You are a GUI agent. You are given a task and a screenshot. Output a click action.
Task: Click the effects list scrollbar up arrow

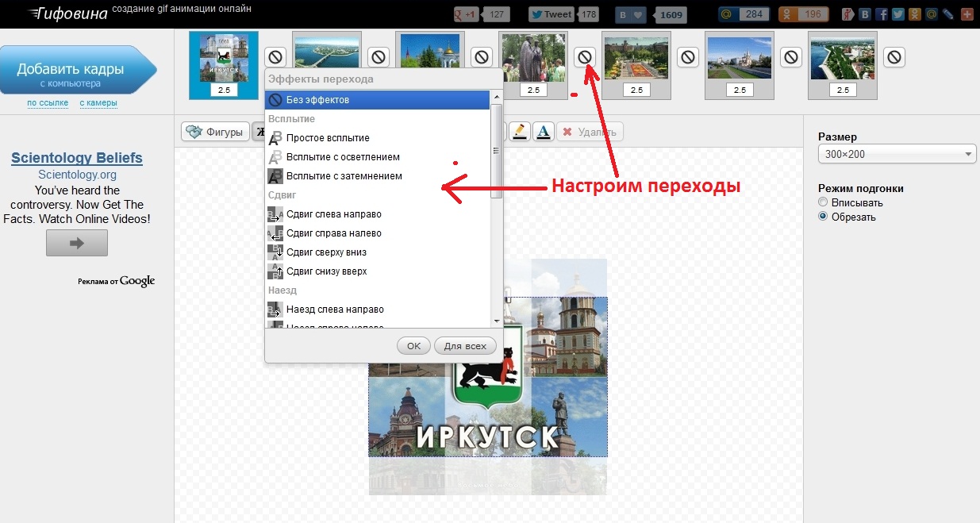[497, 97]
